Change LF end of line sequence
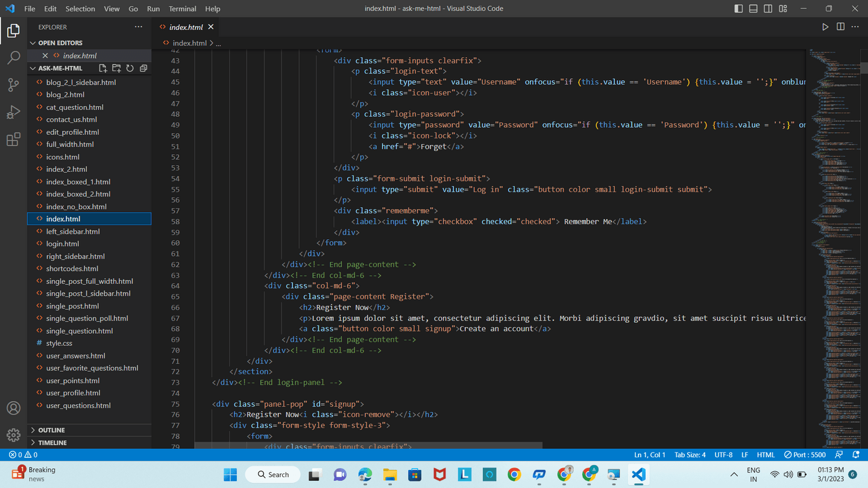 (744, 455)
